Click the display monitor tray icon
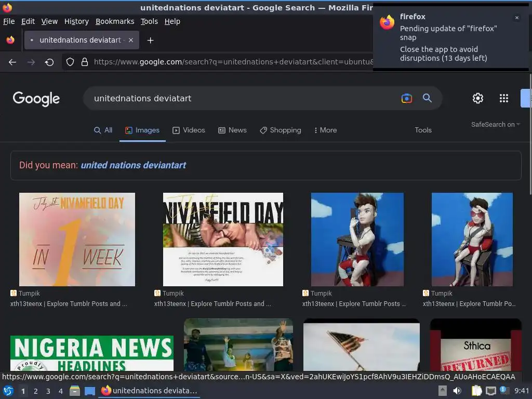532x399 pixels. 490,391
